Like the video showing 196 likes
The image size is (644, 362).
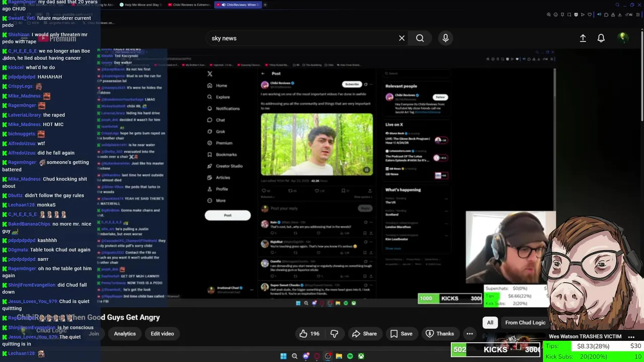pos(309,333)
